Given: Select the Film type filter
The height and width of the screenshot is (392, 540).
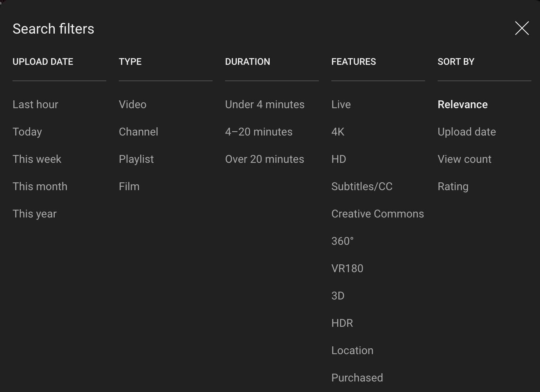Looking at the screenshot, I should click(129, 186).
